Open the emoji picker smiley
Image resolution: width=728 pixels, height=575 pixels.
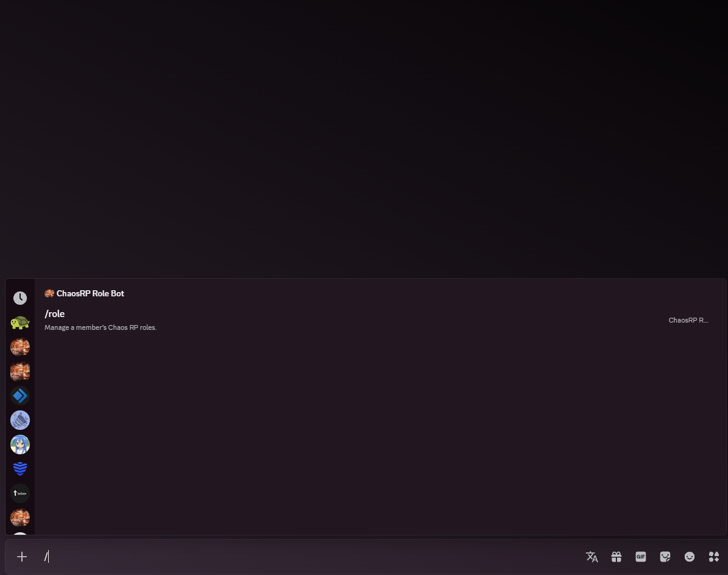(690, 557)
